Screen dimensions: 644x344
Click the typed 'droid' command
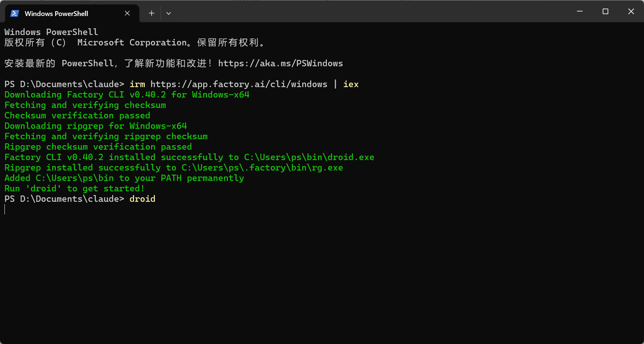pyautogui.click(x=143, y=199)
